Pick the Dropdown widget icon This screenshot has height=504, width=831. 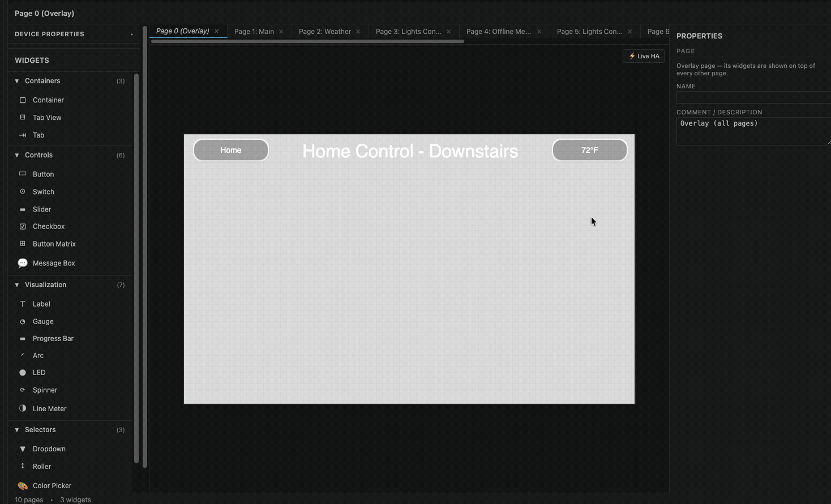click(23, 449)
